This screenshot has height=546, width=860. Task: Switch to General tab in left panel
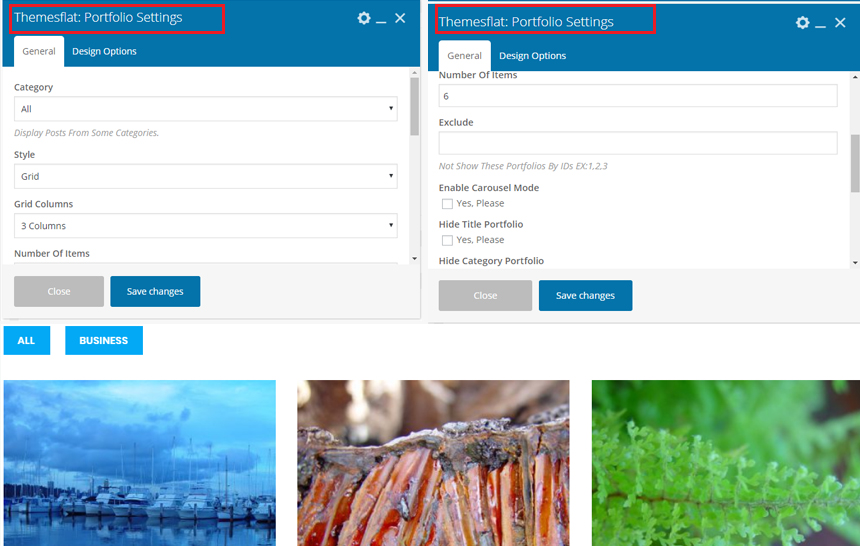coord(39,52)
